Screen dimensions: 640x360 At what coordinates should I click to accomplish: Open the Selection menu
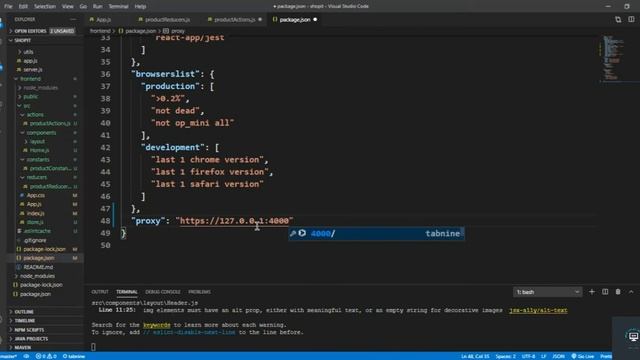coord(45,7)
